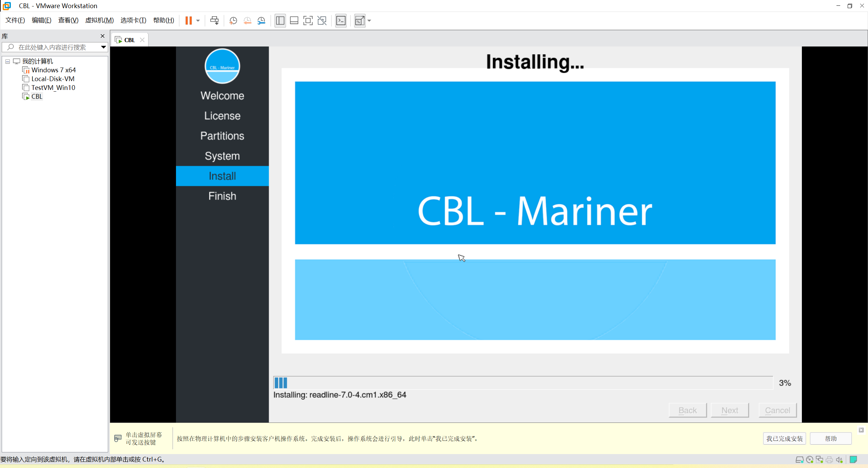The height and width of the screenshot is (468, 868).
Task: Toggle Unity mode button
Action: tap(322, 21)
